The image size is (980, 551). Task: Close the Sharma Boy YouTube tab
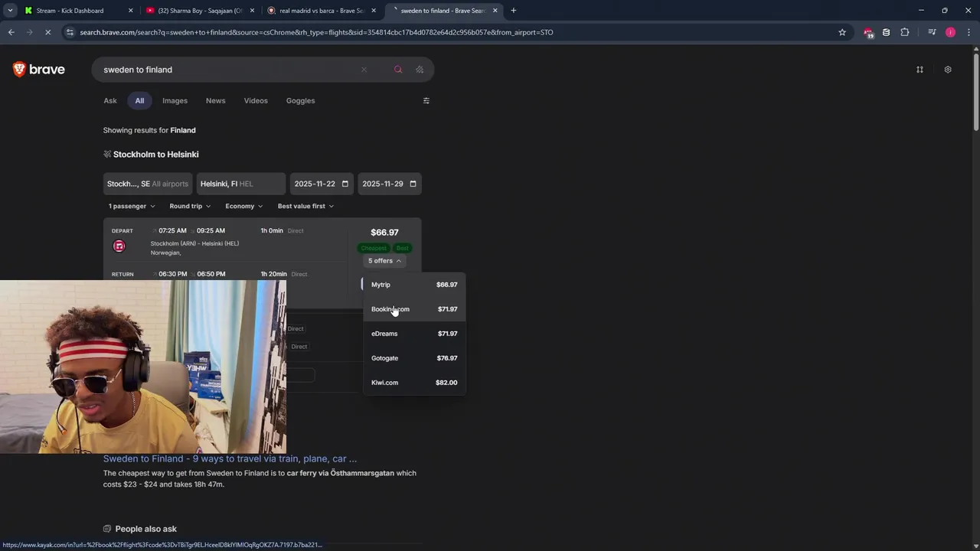252,11
